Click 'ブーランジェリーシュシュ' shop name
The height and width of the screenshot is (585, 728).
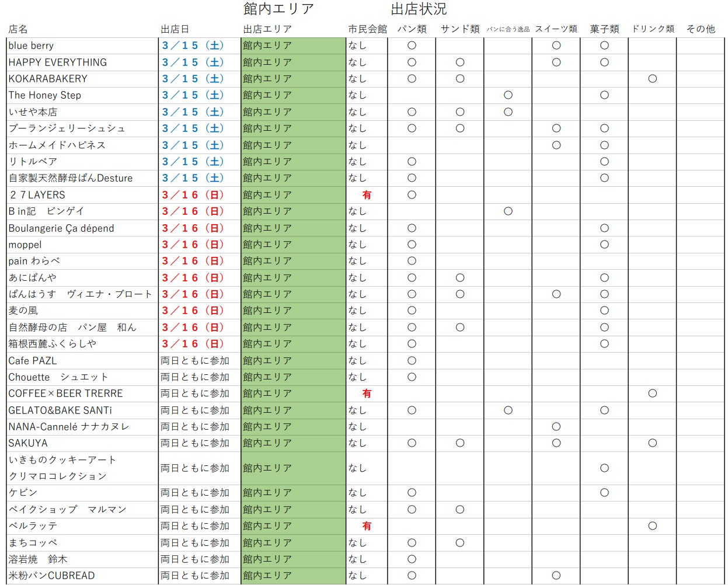(x=67, y=128)
